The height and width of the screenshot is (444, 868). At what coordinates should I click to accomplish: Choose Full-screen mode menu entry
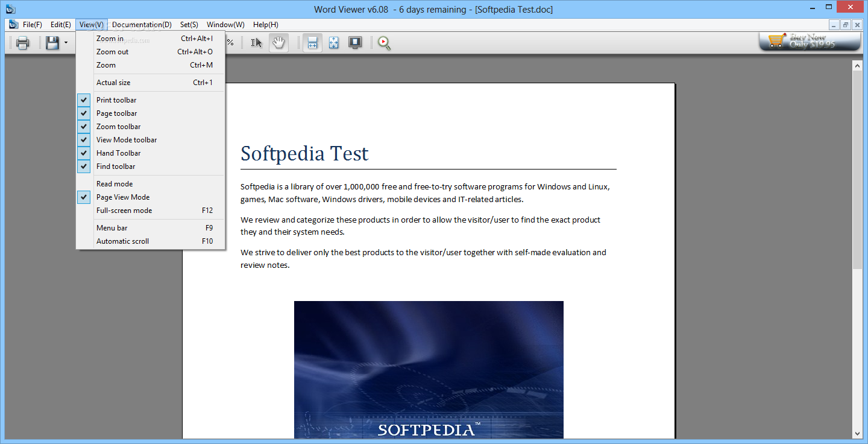151,211
